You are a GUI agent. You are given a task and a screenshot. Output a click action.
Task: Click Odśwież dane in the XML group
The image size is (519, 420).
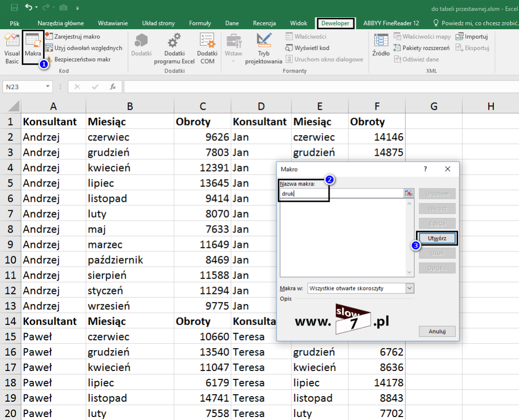coord(417,59)
